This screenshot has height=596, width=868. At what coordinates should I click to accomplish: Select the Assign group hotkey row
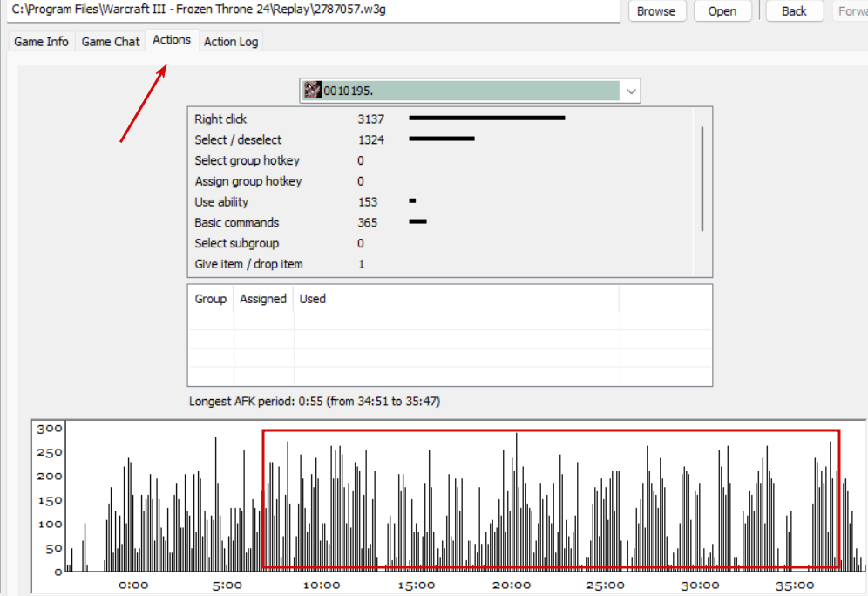(440, 181)
